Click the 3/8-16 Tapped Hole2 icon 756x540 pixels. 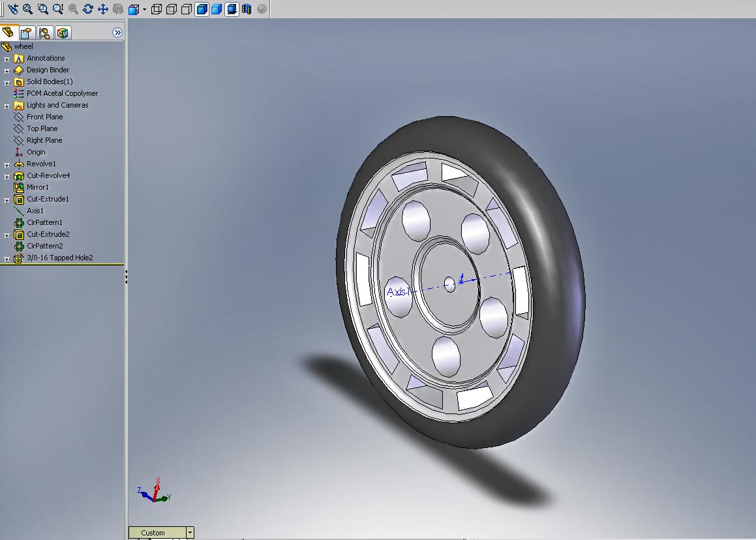click(19, 258)
